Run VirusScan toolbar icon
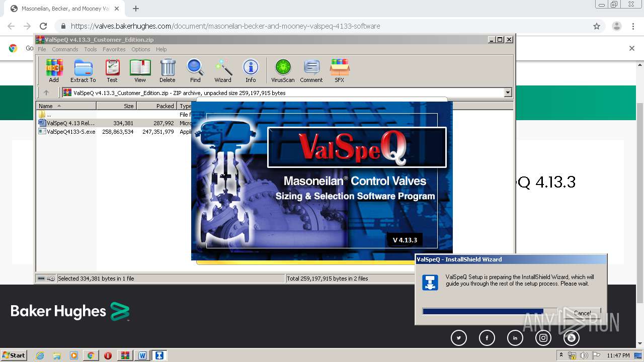This screenshot has height=362, width=644. tap(283, 71)
